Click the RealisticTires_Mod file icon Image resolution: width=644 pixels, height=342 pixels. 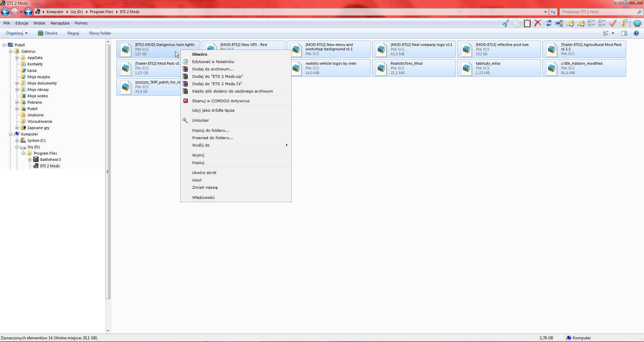click(381, 68)
